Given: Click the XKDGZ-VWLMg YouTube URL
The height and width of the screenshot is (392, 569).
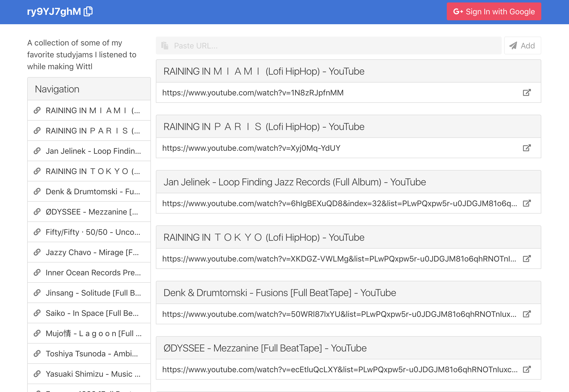Looking at the screenshot, I should pos(339,259).
